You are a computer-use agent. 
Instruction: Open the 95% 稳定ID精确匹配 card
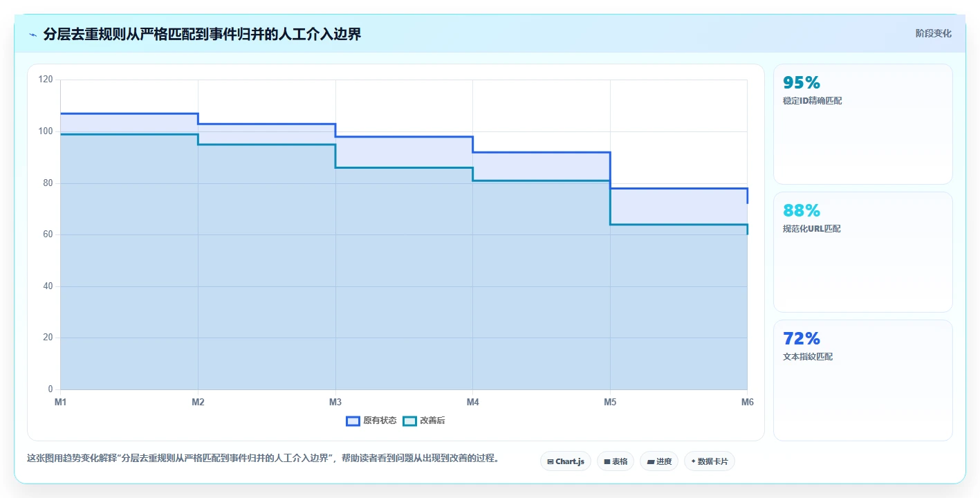[862, 124]
